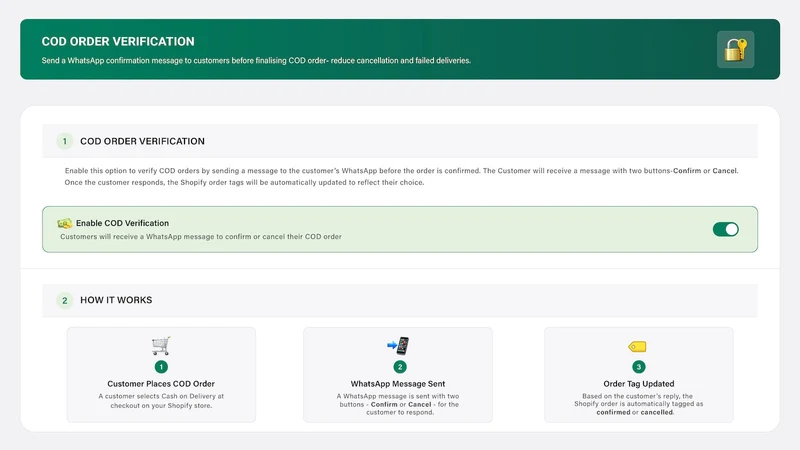Click the lock and key icon in header
The width and height of the screenshot is (800, 450).
(735, 49)
